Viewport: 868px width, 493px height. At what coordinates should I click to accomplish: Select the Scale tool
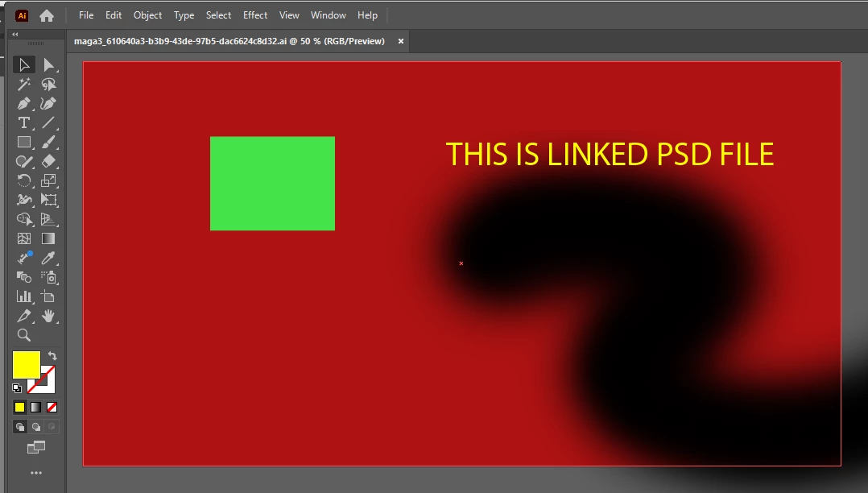(48, 180)
